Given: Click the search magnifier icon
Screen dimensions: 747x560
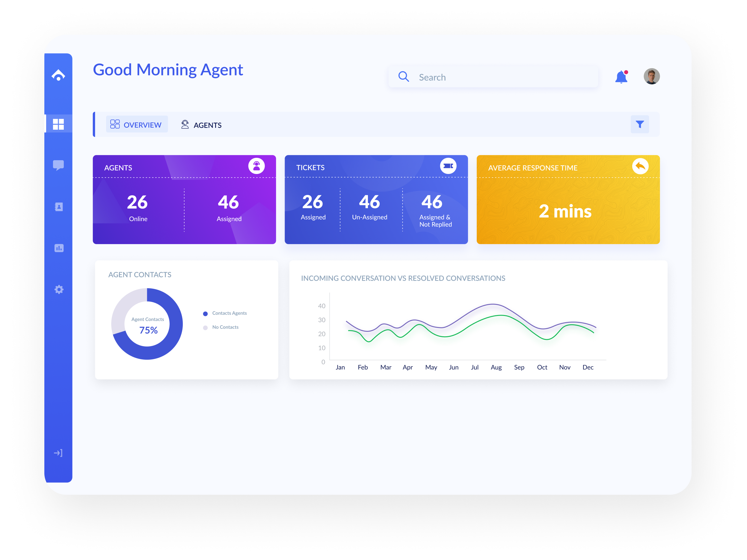Looking at the screenshot, I should tap(404, 77).
